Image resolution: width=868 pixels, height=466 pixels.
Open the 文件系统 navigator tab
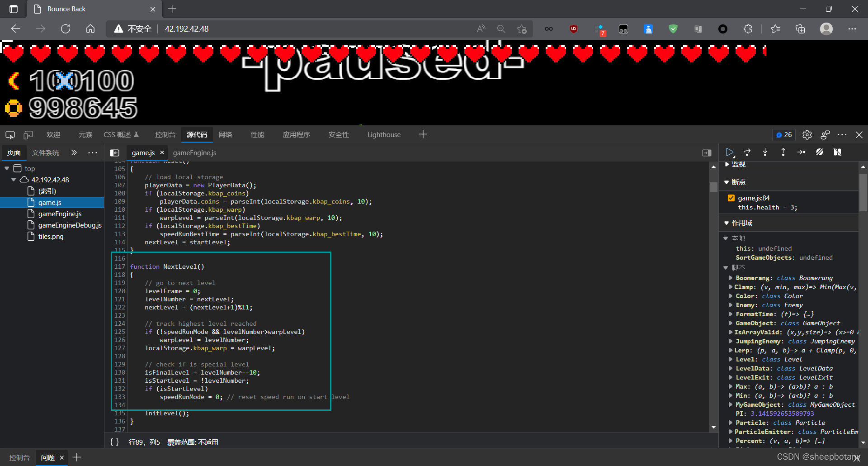click(46, 153)
